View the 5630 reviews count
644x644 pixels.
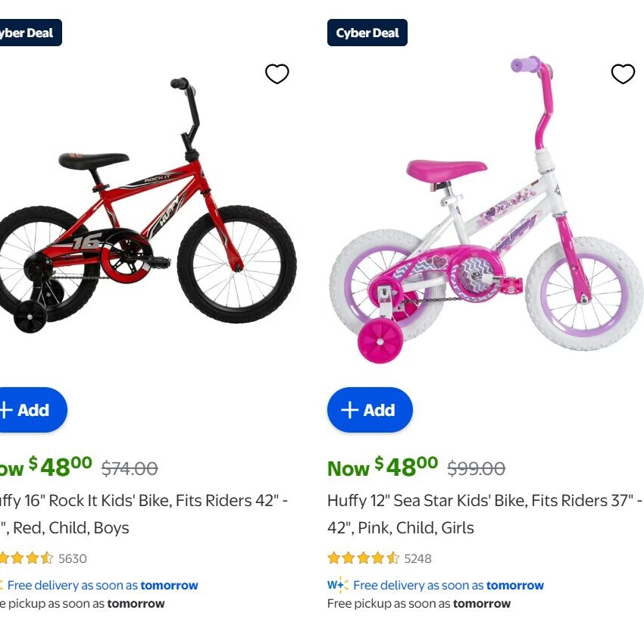tap(73, 558)
